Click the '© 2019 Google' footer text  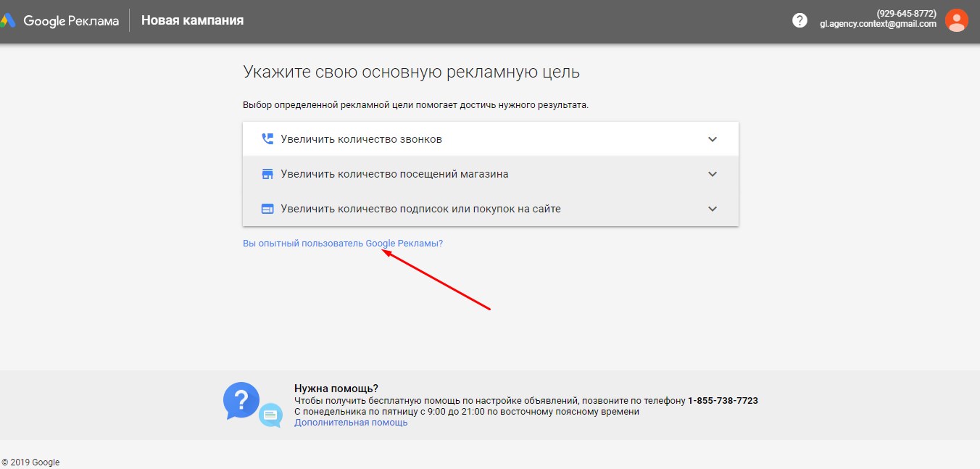click(30, 462)
